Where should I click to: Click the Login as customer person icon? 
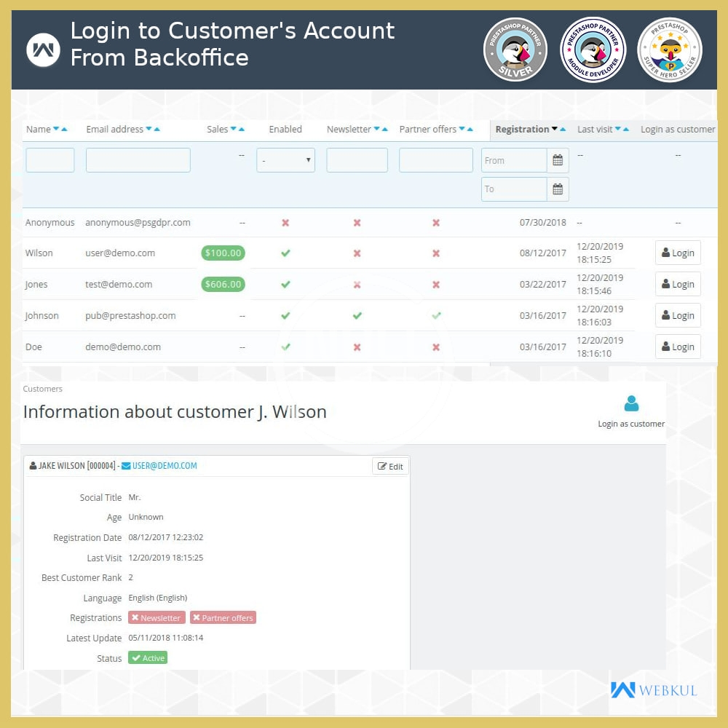click(x=631, y=403)
